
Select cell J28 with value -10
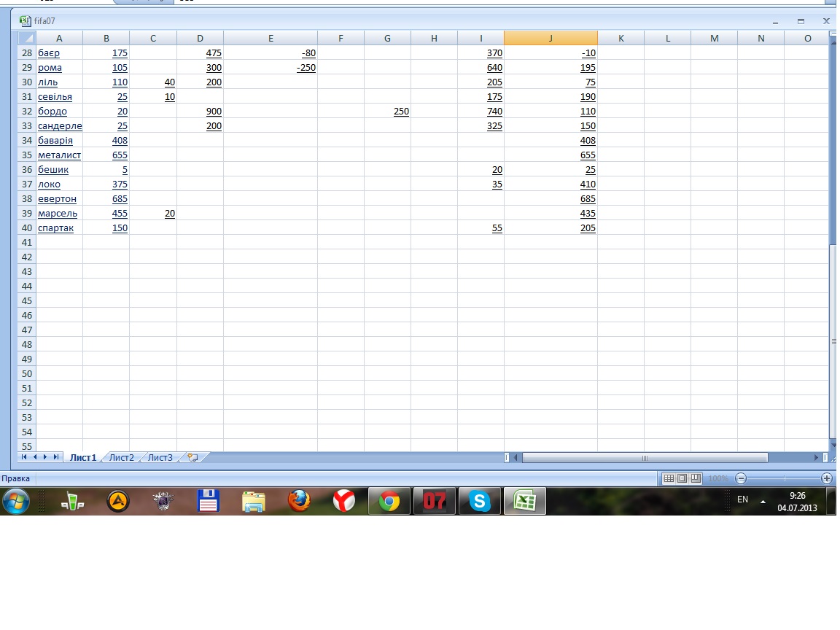click(x=551, y=53)
